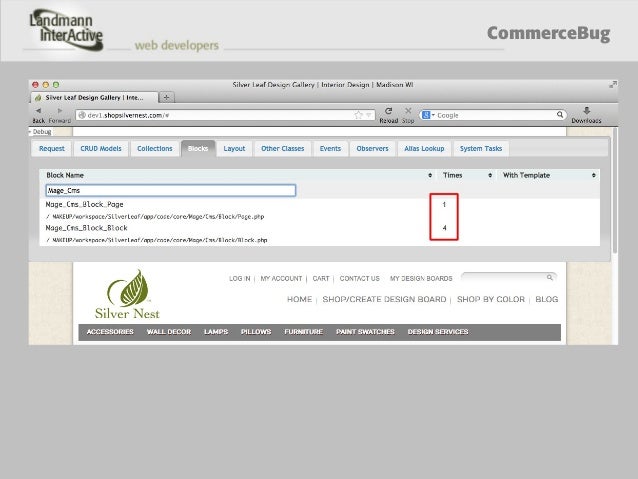Open the Other Classes tab
638x479 pixels.
point(283,149)
